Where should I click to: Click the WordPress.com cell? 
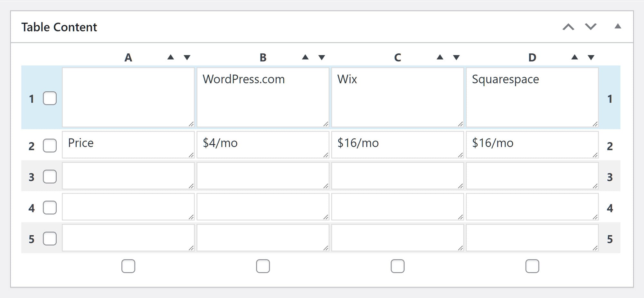262,96
